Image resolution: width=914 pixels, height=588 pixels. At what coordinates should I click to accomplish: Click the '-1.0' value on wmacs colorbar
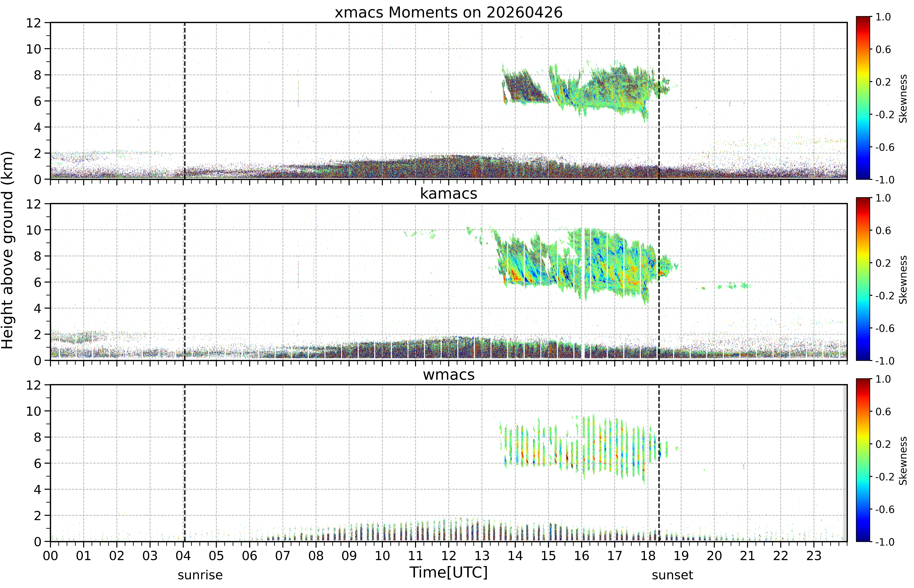point(885,542)
